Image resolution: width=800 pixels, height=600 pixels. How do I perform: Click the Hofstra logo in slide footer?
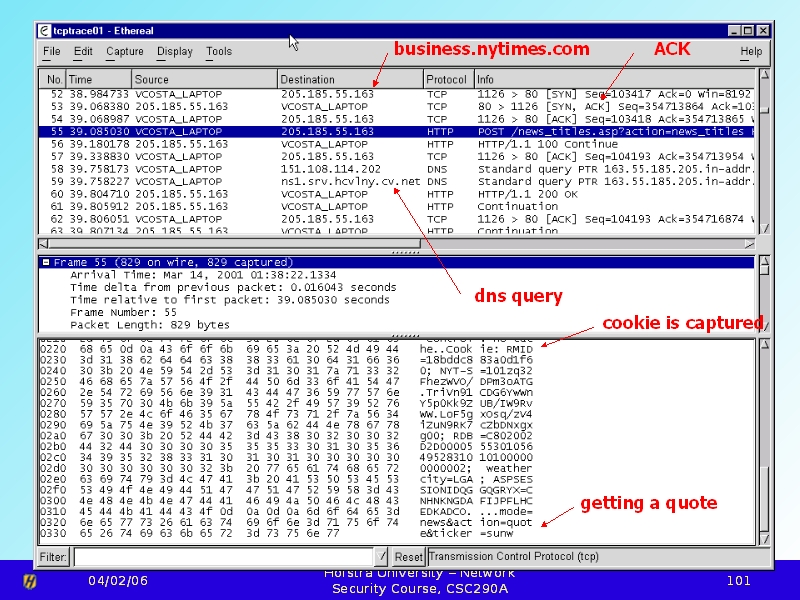[x=30, y=580]
